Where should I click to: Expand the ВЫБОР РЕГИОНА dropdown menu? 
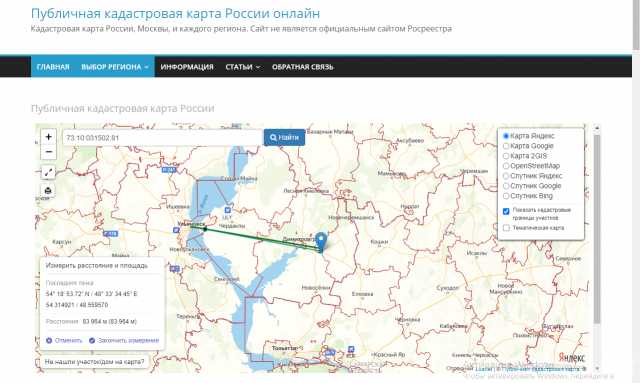pyautogui.click(x=115, y=67)
